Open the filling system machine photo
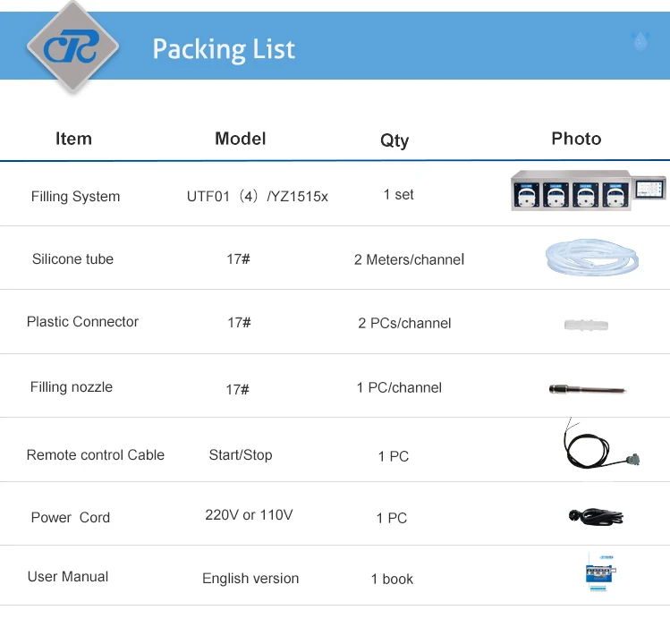This screenshot has width=670, height=644. 588,191
